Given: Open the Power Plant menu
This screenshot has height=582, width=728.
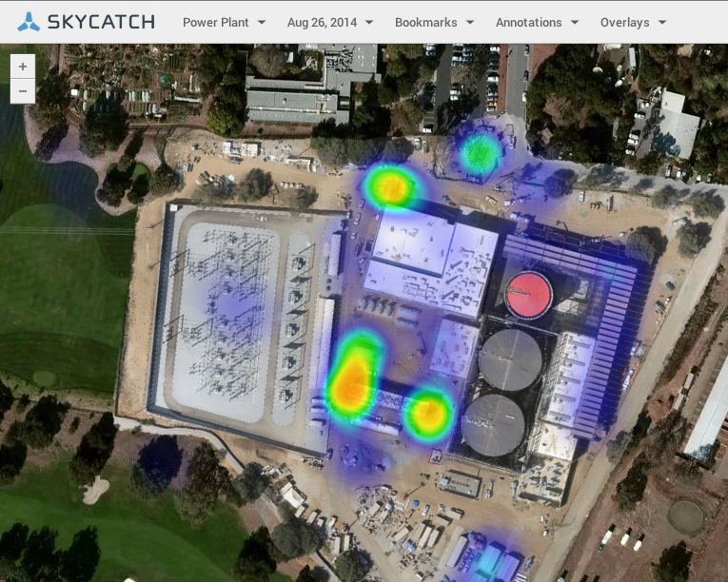Looking at the screenshot, I should click(x=215, y=22).
